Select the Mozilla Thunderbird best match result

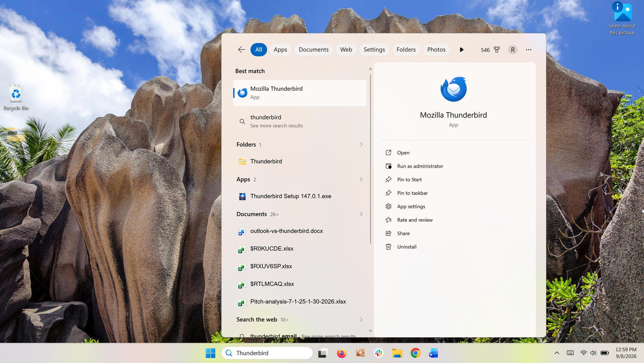click(300, 93)
